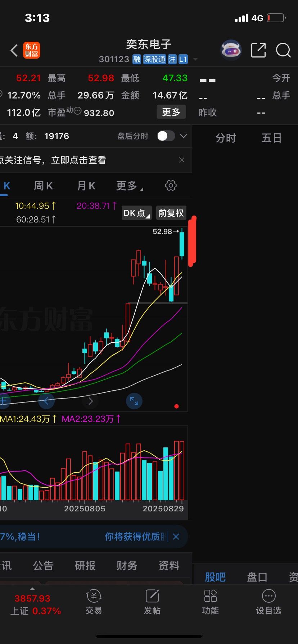Tap the L1 level badge
Image resolution: width=298 pixels, height=644 pixels.
(x=183, y=59)
